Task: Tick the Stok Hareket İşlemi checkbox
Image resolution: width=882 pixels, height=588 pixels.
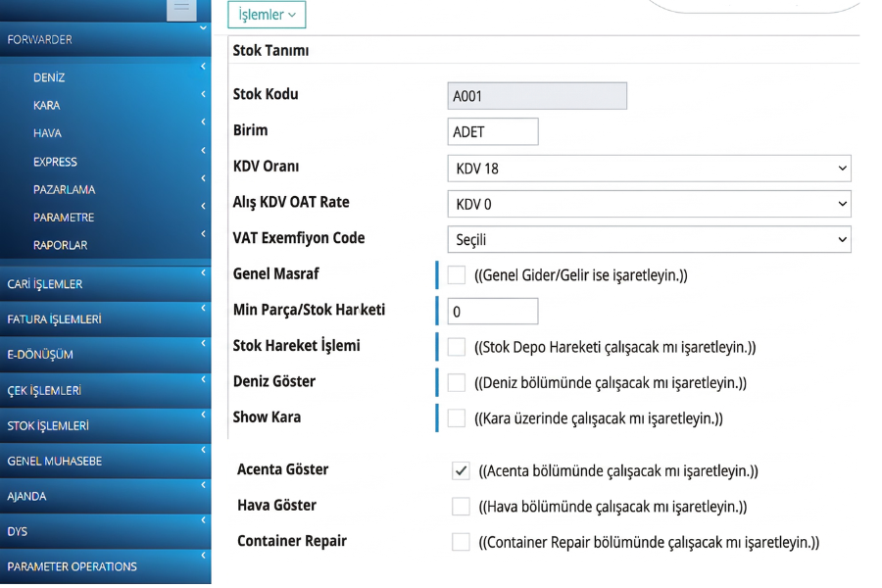Action: 457,347
